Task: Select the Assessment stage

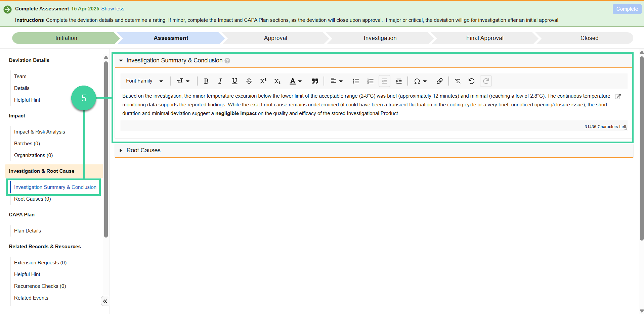Action: click(171, 38)
